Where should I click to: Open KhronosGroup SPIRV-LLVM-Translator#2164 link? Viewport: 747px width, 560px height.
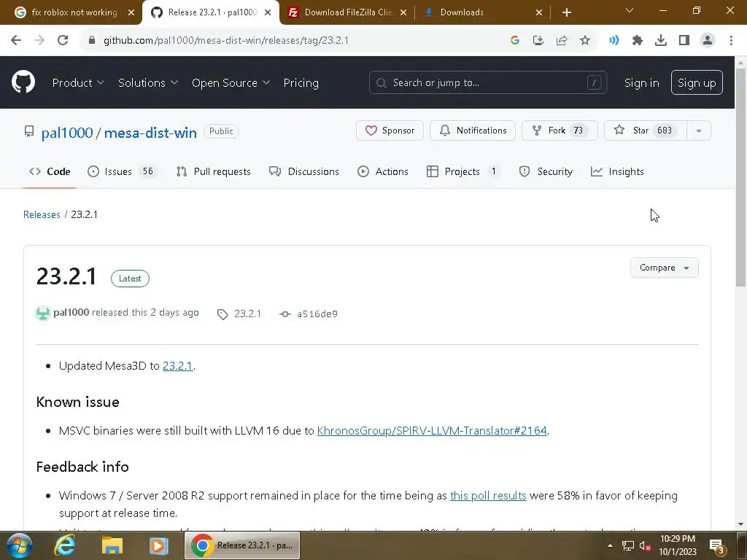(432, 430)
